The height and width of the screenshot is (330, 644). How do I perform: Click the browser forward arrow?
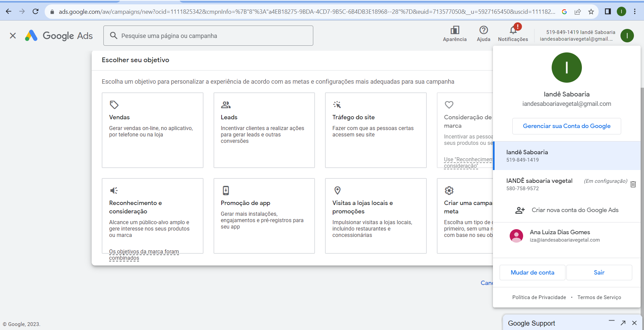pos(22,11)
